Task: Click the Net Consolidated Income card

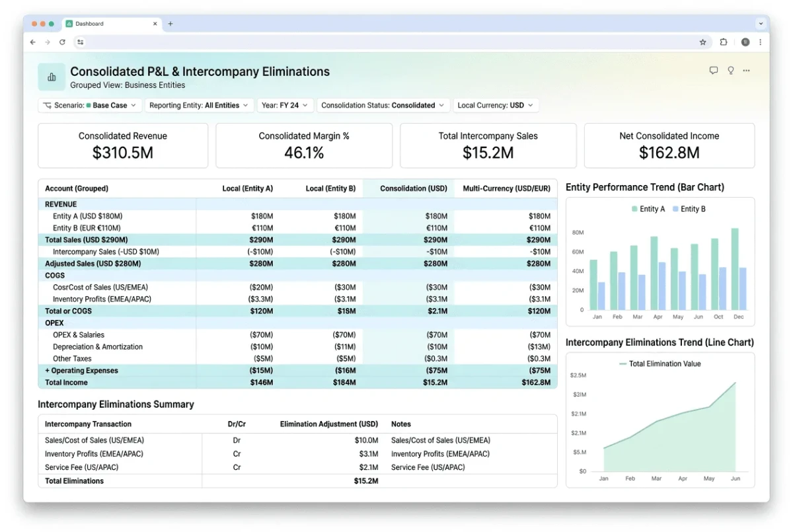Action: 669,145
